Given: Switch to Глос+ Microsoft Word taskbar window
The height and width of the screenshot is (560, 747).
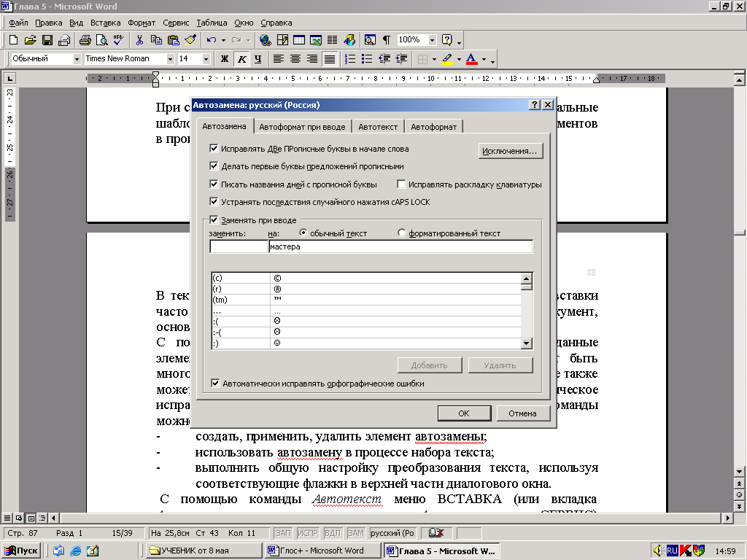Looking at the screenshot, I should (322, 551).
